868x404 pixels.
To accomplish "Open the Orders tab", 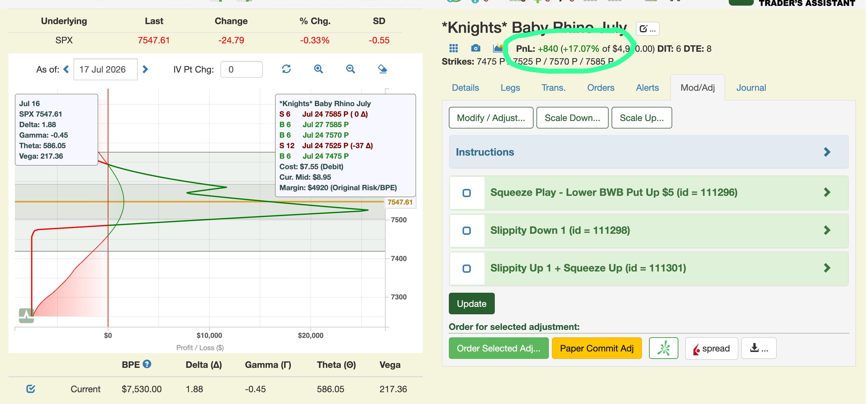I will pyautogui.click(x=601, y=88).
